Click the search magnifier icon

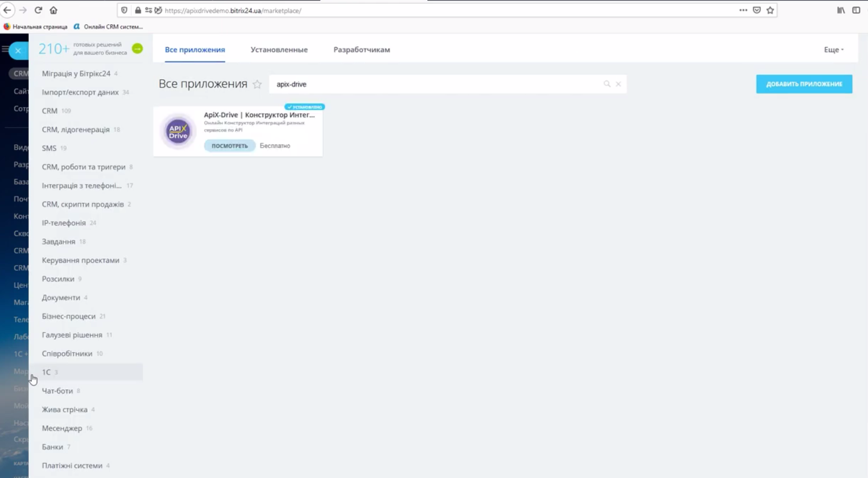coord(607,84)
